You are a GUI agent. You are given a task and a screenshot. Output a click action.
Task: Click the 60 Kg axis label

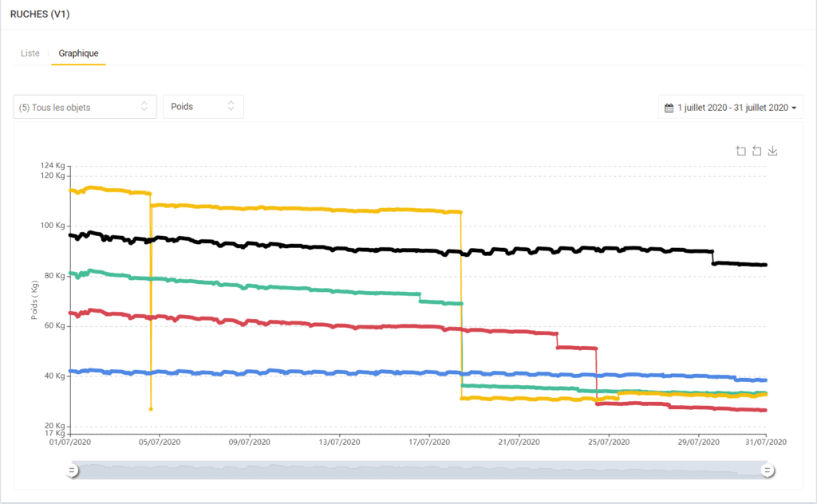coord(55,325)
